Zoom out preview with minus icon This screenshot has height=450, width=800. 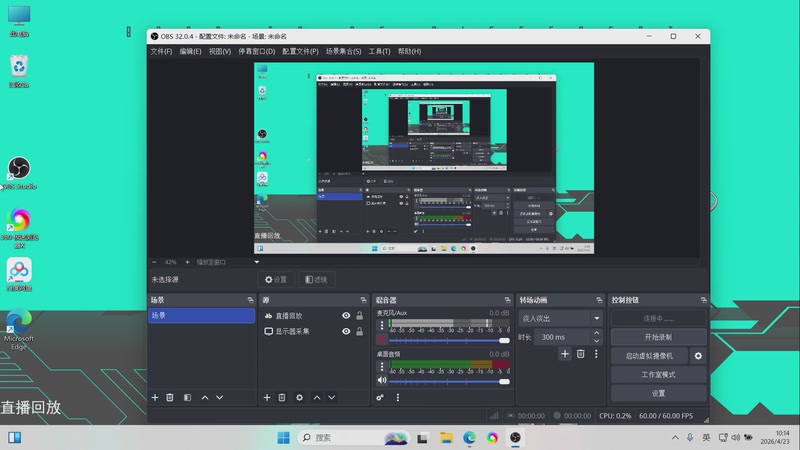[154, 262]
